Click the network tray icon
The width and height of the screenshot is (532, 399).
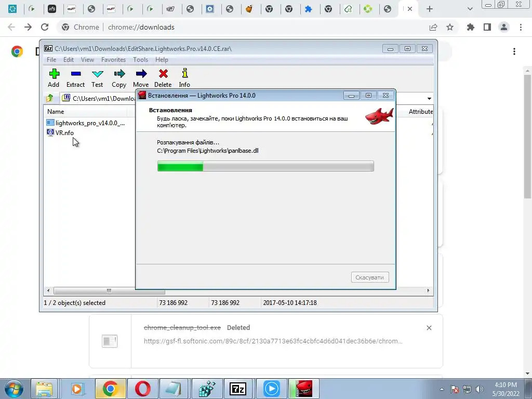[x=467, y=389]
